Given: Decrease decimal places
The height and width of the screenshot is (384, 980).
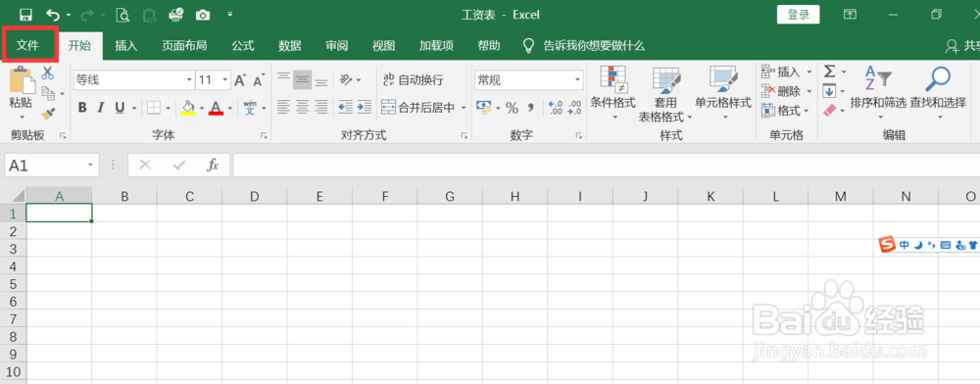Looking at the screenshot, I should click(x=574, y=108).
